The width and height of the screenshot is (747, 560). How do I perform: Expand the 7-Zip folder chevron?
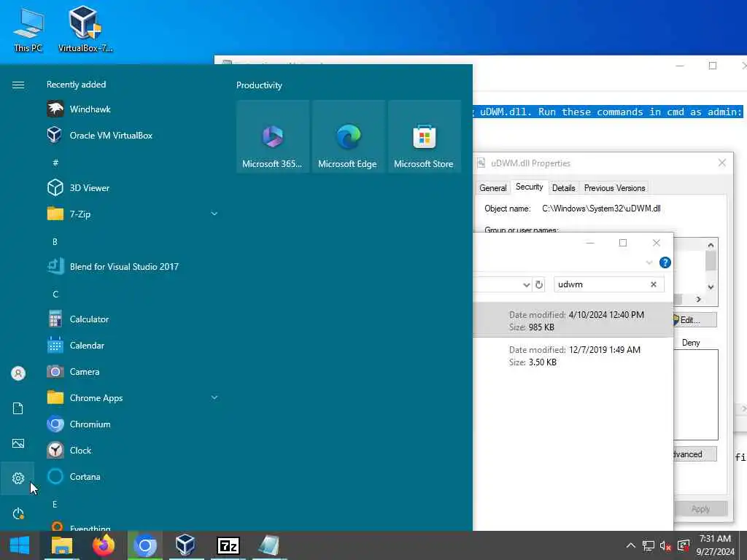(214, 214)
